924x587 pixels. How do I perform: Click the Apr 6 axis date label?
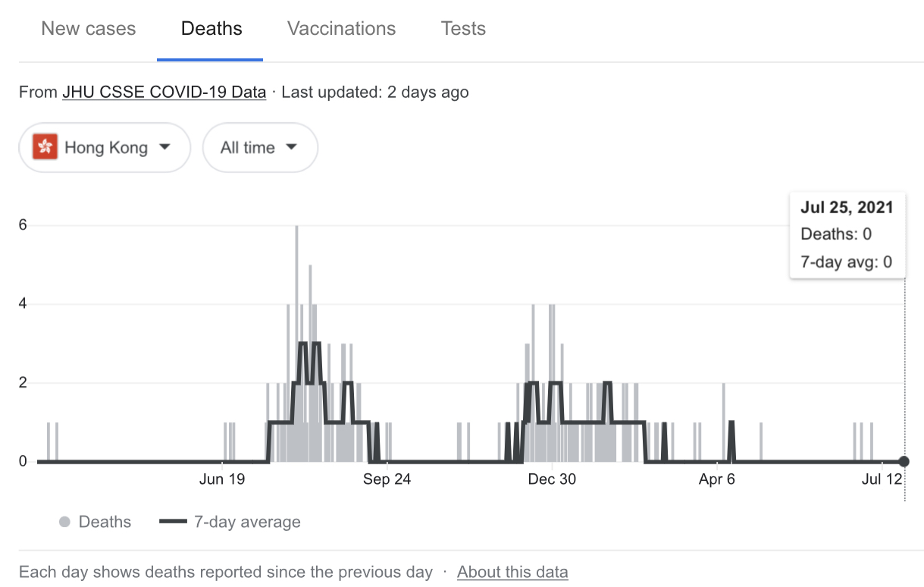716,479
